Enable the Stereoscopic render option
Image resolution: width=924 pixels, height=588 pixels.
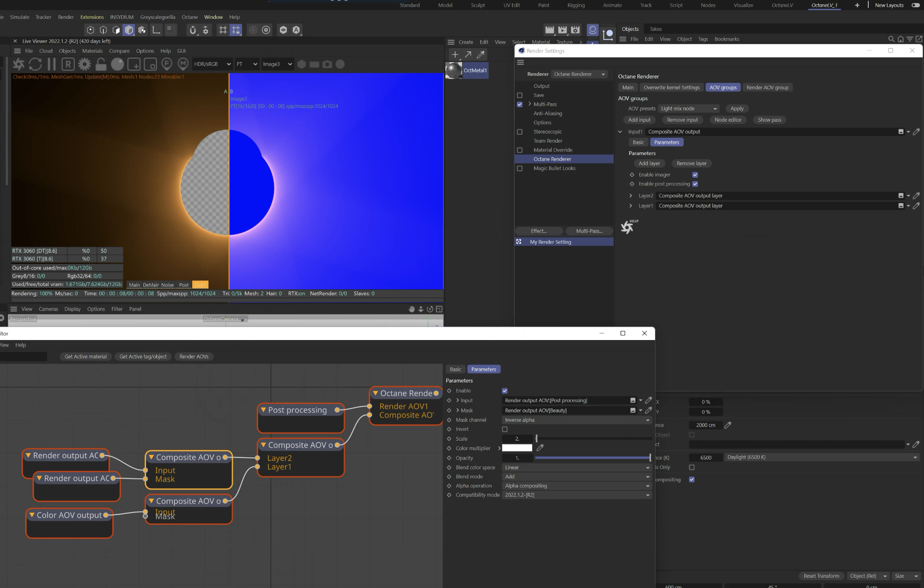[x=520, y=132]
